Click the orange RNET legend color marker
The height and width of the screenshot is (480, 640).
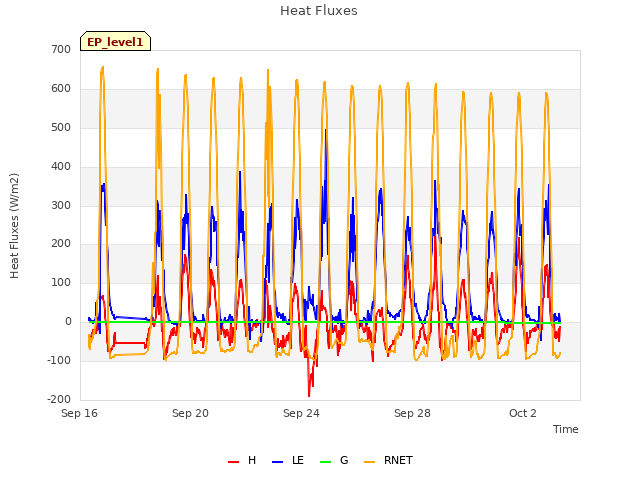369,462
